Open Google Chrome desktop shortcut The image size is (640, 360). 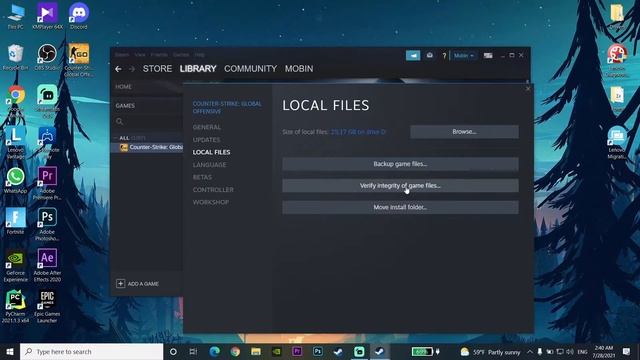point(16,101)
